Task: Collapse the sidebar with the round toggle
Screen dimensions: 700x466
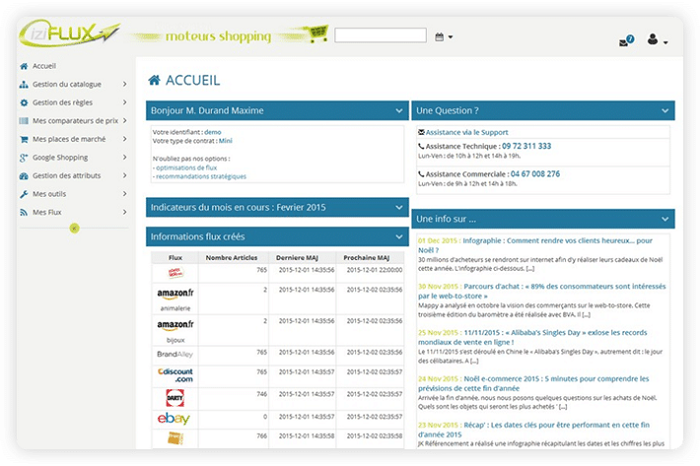Action: tap(74, 228)
